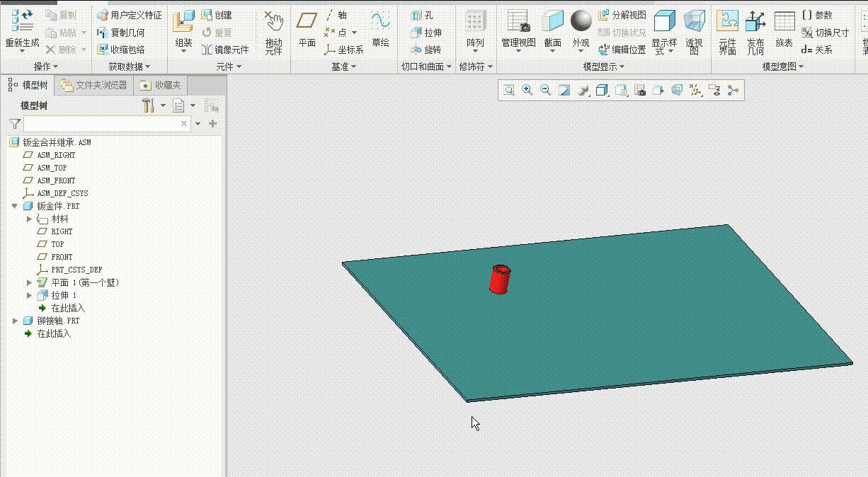Open the 修饰符 group dropdown

point(476,67)
